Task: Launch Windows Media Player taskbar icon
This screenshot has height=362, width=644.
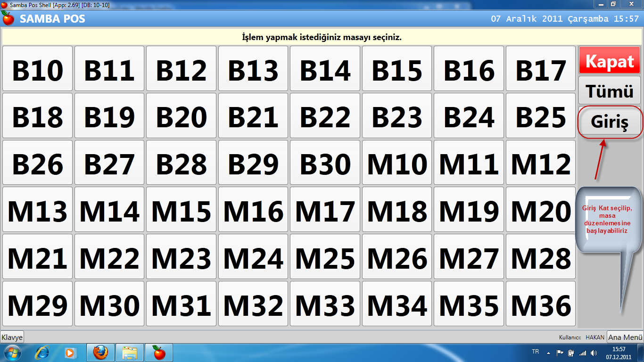Action: 70,353
